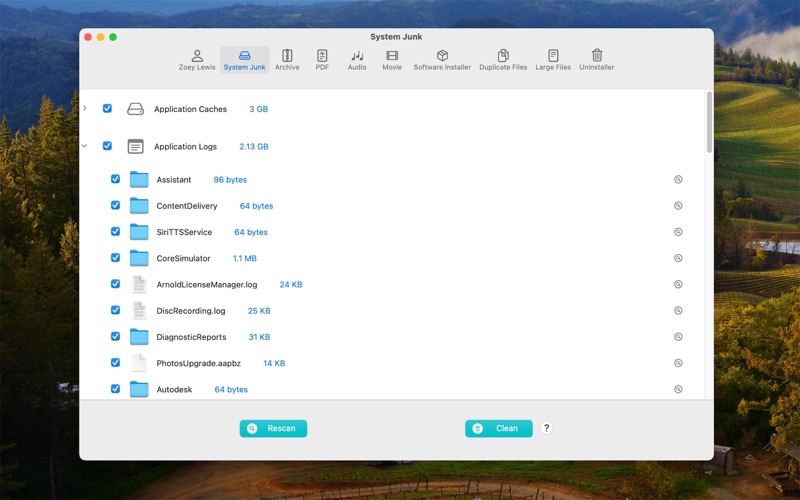Click the CoreSimulator folder icon

point(139,258)
